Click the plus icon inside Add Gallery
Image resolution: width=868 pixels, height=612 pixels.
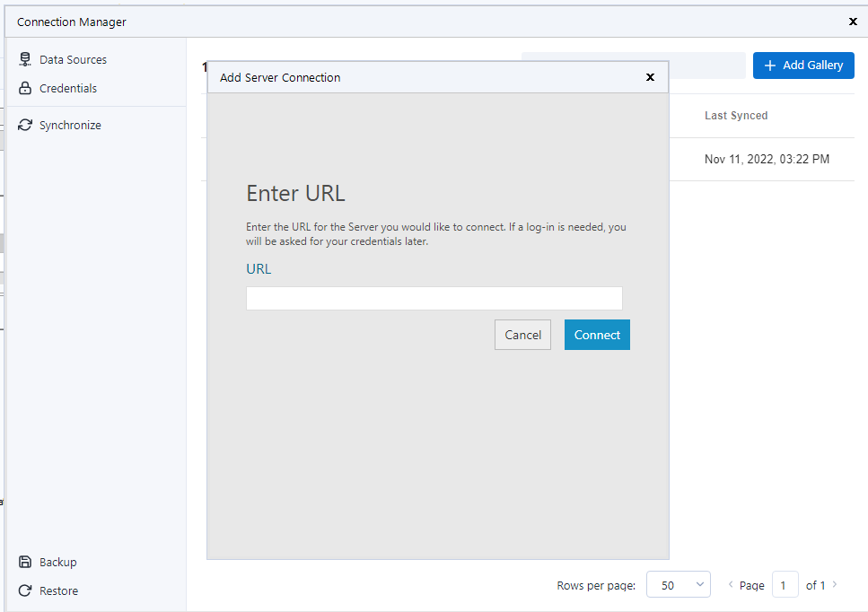[770, 65]
